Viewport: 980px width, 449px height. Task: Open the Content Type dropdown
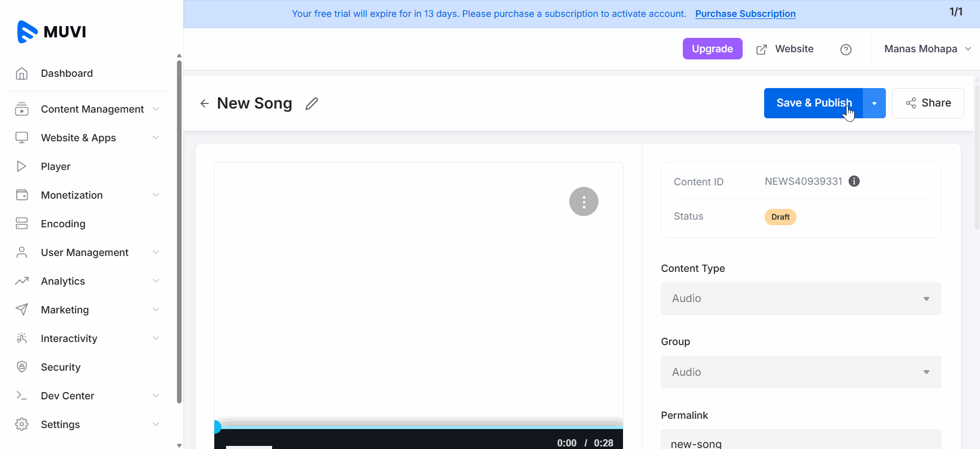tap(800, 299)
